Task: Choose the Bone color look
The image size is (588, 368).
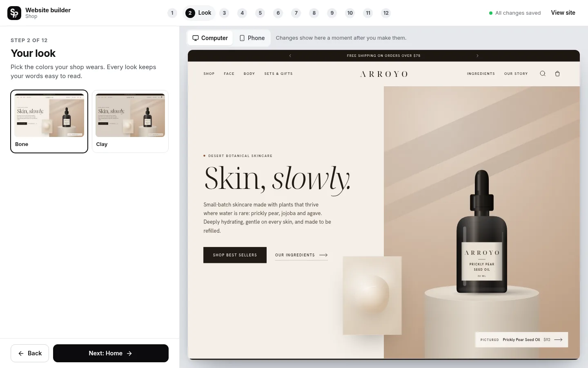Action: (49, 121)
